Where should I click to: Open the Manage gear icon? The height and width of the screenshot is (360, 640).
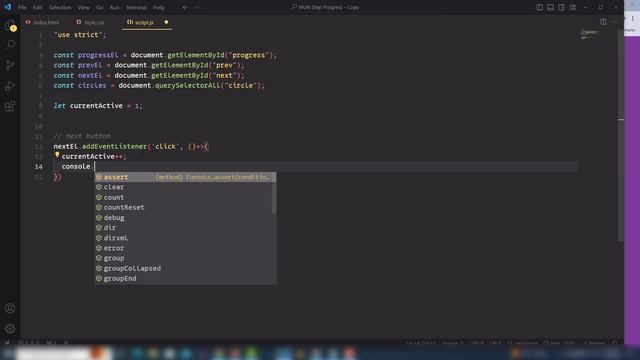[x=10, y=329]
